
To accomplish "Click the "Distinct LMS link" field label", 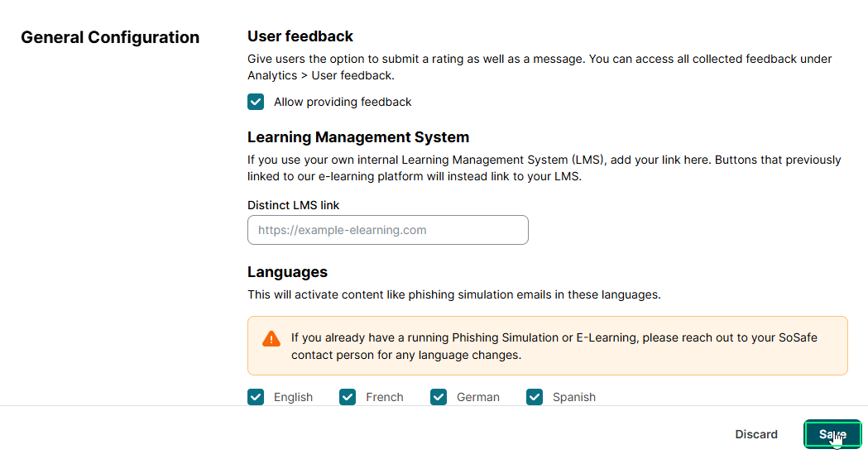I will 294,205.
